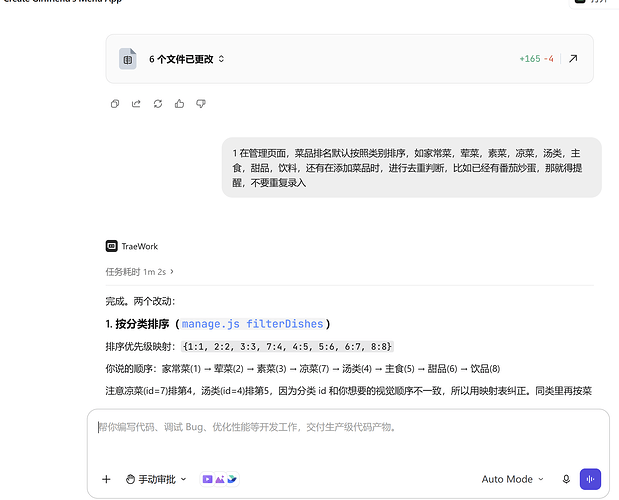Copy the response with the copy icon
Image resolution: width=619 pixels, height=500 pixels.
point(115,104)
